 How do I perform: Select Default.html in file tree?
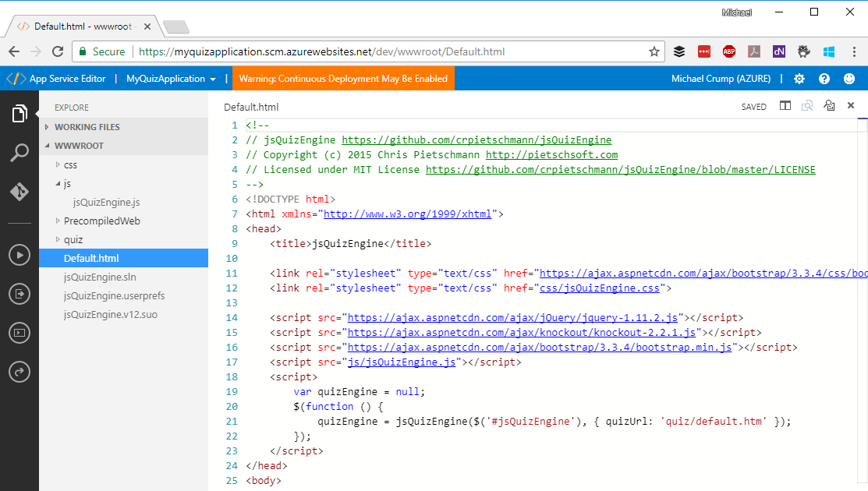[123, 258]
